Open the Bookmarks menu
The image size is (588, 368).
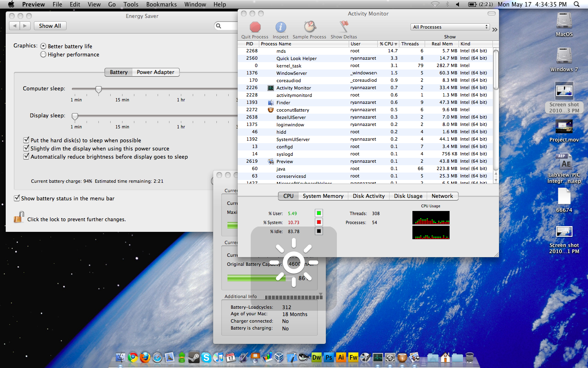pos(161,4)
